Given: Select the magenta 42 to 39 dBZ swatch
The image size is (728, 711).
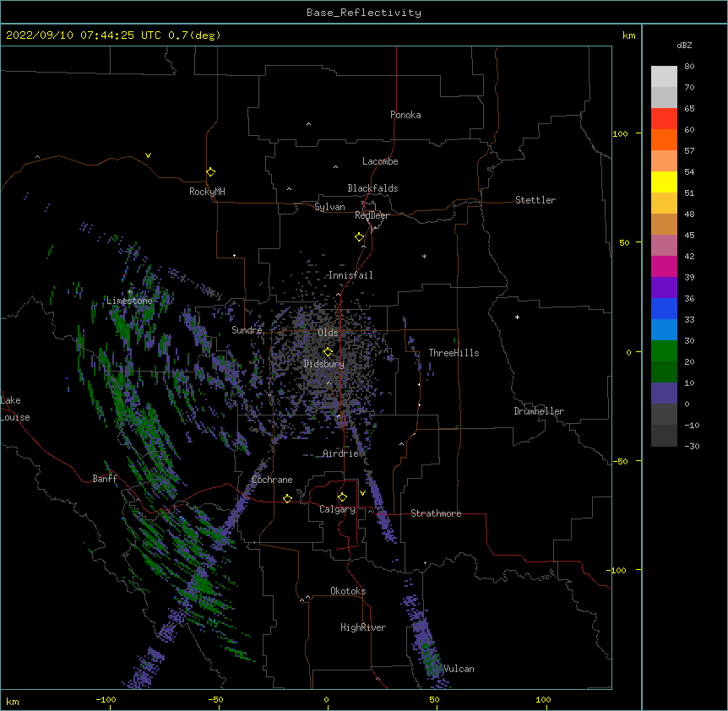Looking at the screenshot, I should pos(664,266).
